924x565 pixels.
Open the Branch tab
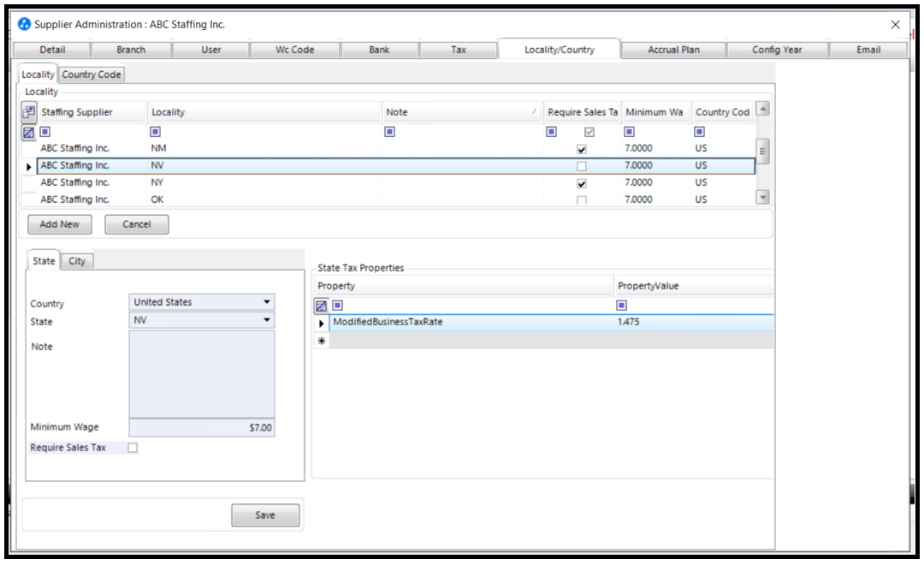(x=131, y=50)
